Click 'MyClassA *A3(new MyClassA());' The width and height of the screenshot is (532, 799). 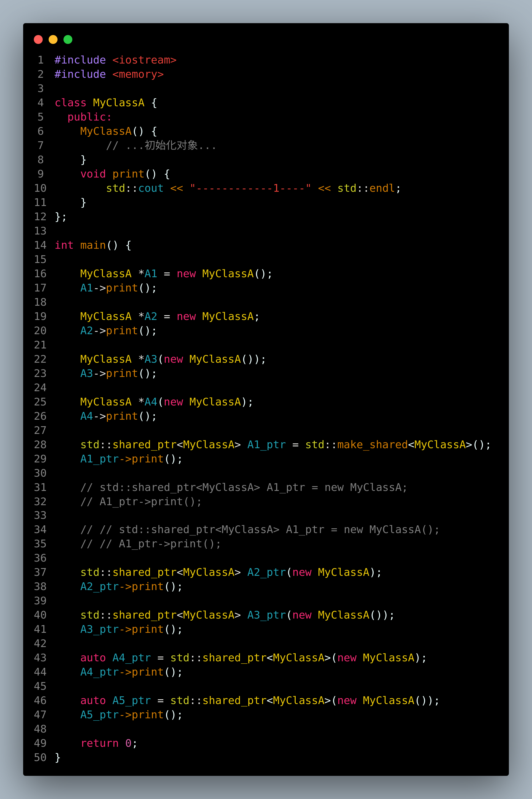173,359
